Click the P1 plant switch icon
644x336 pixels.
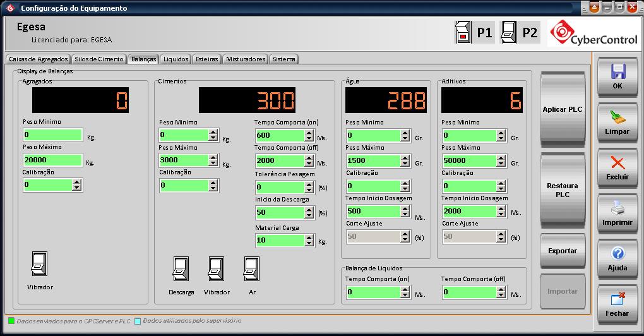tap(464, 33)
